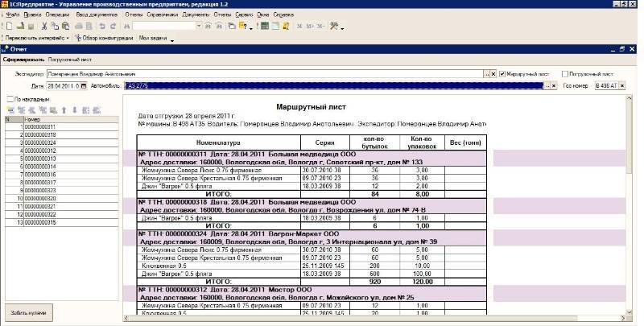Toggle the Маршрутный лист checkbox
The image size is (644, 326).
pos(503,73)
